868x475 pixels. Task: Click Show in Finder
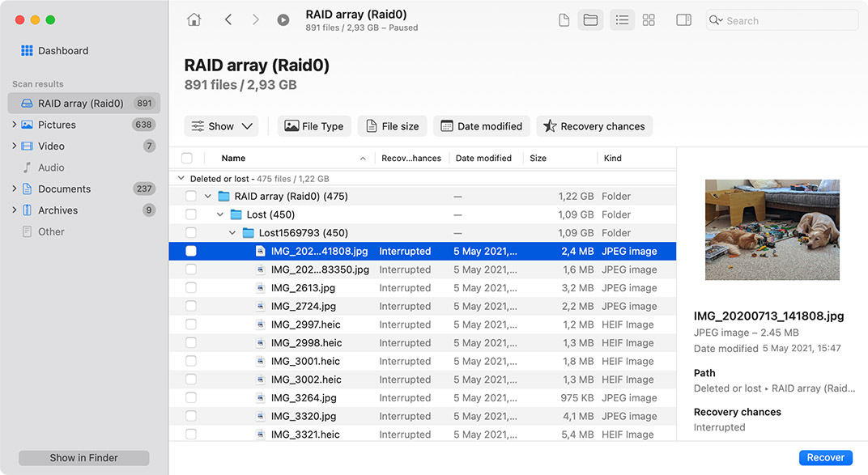(x=83, y=457)
